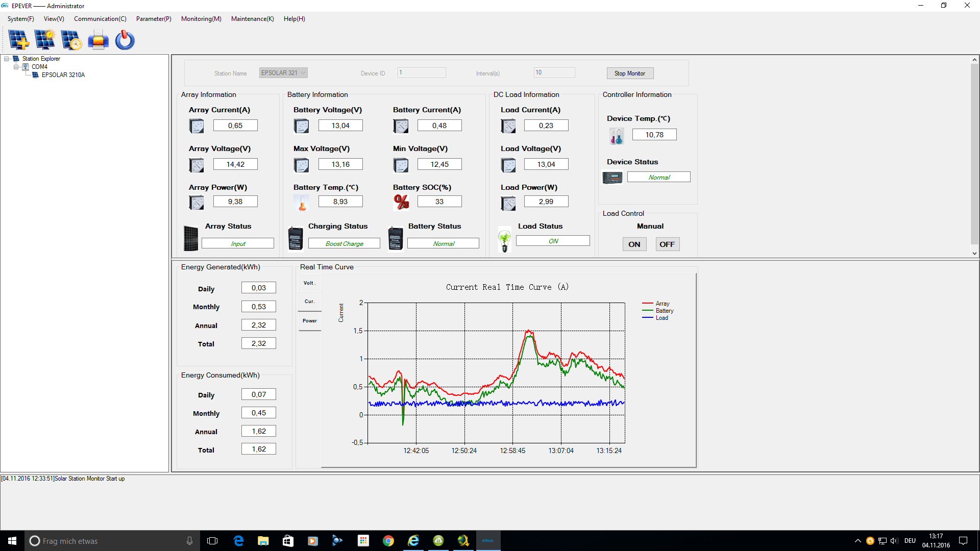Image resolution: width=980 pixels, height=551 pixels.
Task: Click the panel's vertical scrollbar down arrow
Action: (974, 253)
